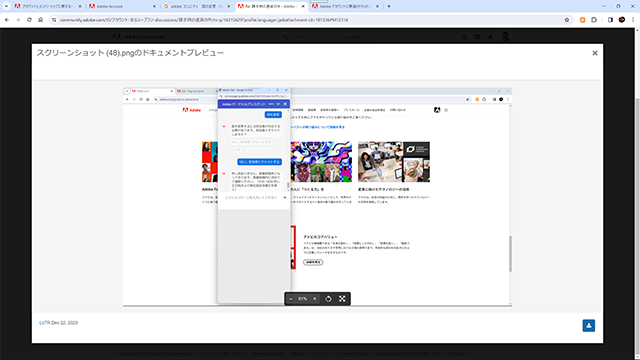Viewport: 640px width, 360px height.
Task: Zoom out of the previewed image
Action: 291,299
